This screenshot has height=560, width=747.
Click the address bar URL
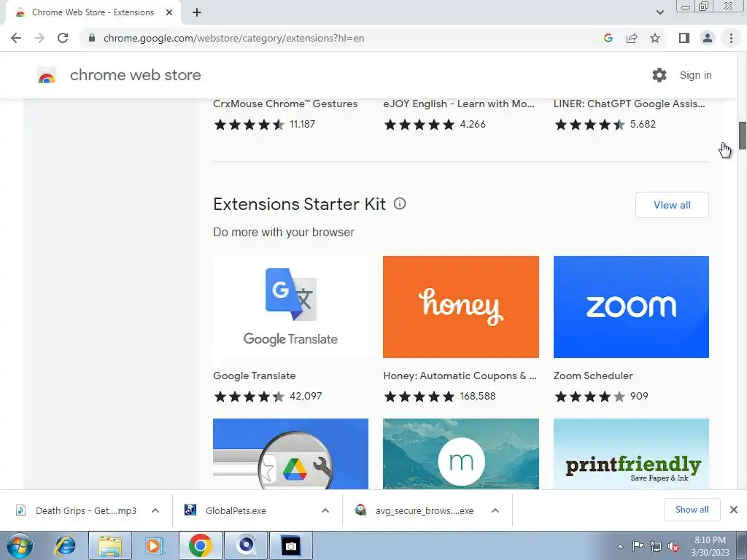coord(233,38)
